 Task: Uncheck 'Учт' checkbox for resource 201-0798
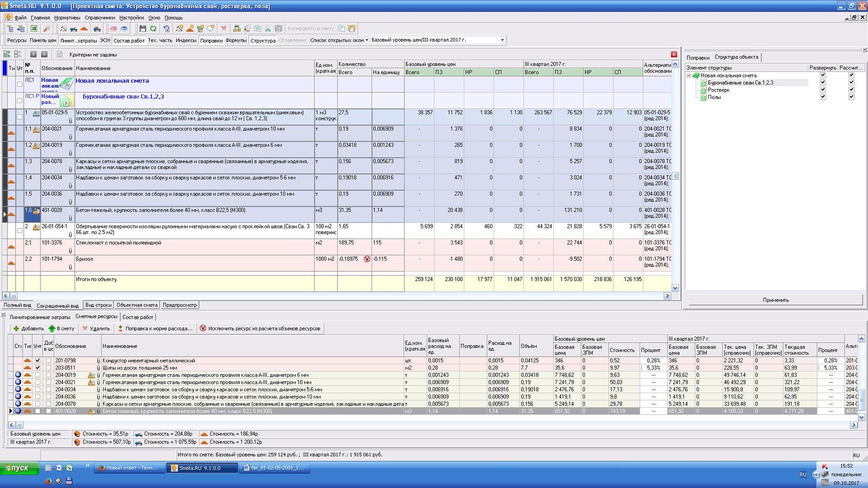tap(38, 360)
